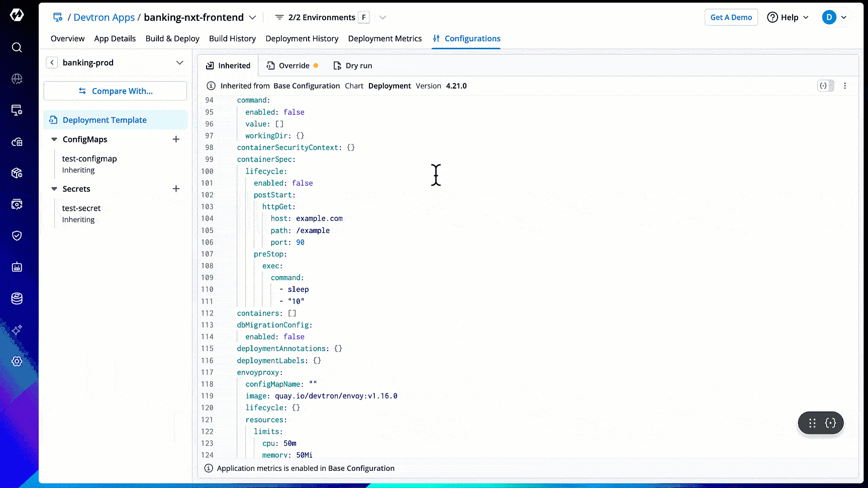Click the security shield sidebar icon
The height and width of the screenshot is (488, 868).
coord(17,235)
